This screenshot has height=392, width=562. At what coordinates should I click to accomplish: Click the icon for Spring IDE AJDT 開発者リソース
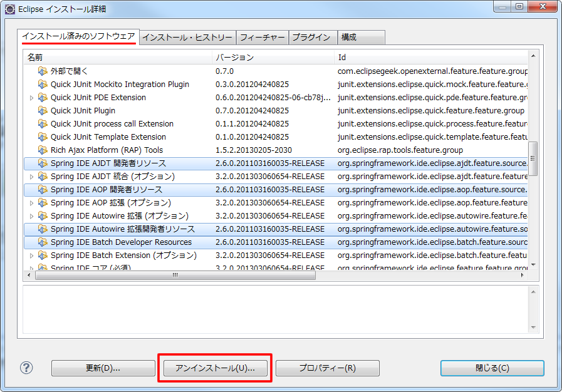tap(43, 163)
